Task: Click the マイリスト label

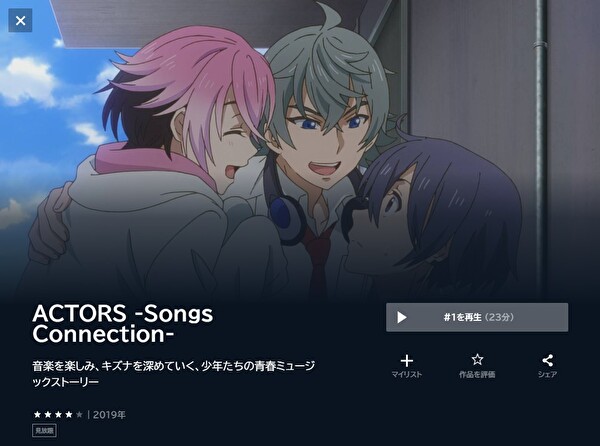Action: [x=407, y=374]
